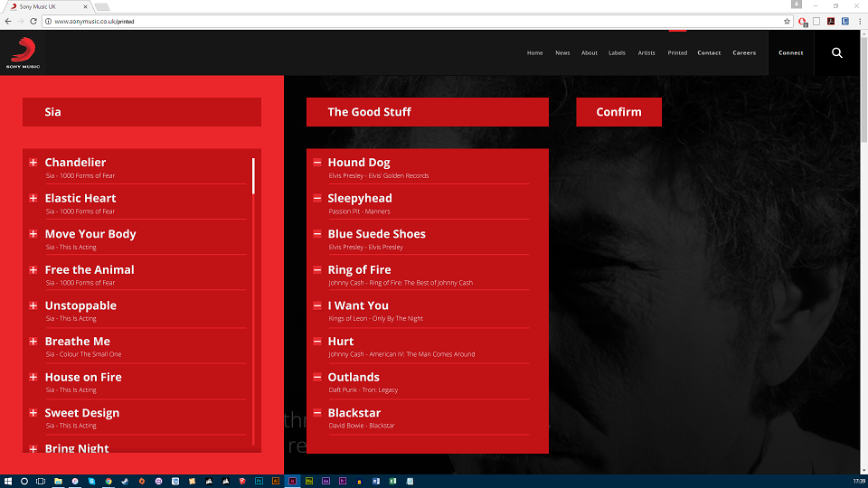The image size is (868, 488).
Task: Click the plus next to Sweet Design
Action: point(33,413)
